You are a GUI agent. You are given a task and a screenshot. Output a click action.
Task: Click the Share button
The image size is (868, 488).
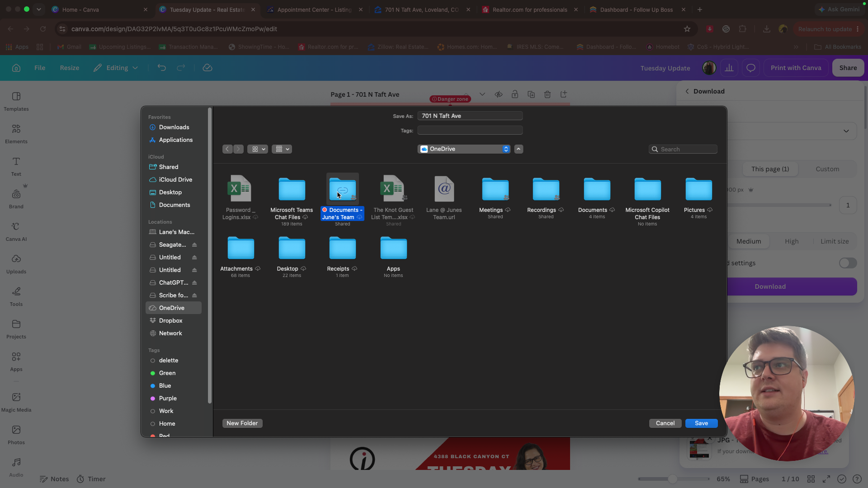tap(848, 68)
